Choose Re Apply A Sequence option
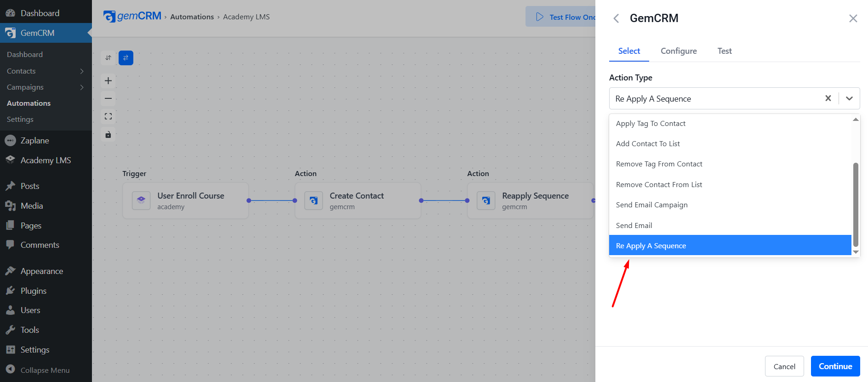The width and height of the screenshot is (868, 382). pos(730,245)
